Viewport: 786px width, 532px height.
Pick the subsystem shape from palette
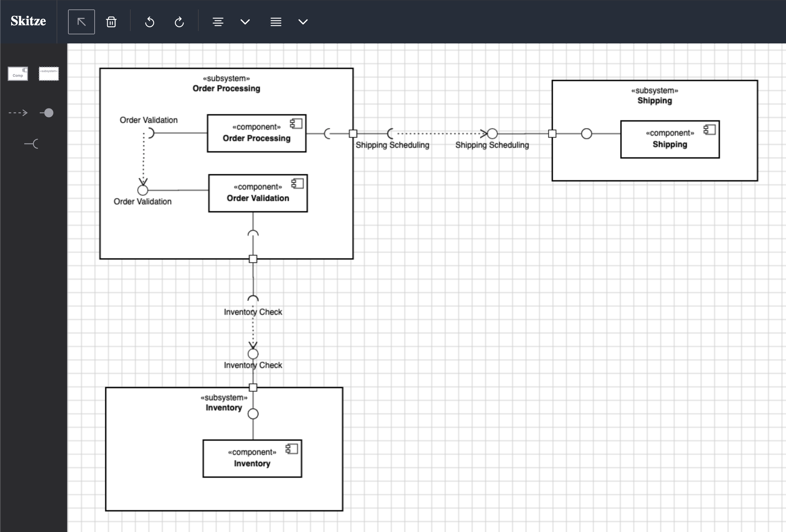[49, 74]
